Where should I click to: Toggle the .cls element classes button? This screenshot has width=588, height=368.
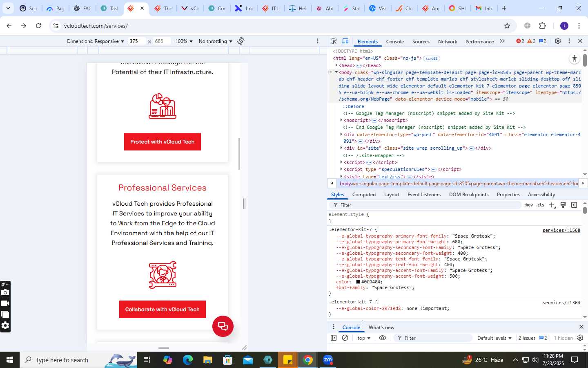click(541, 205)
